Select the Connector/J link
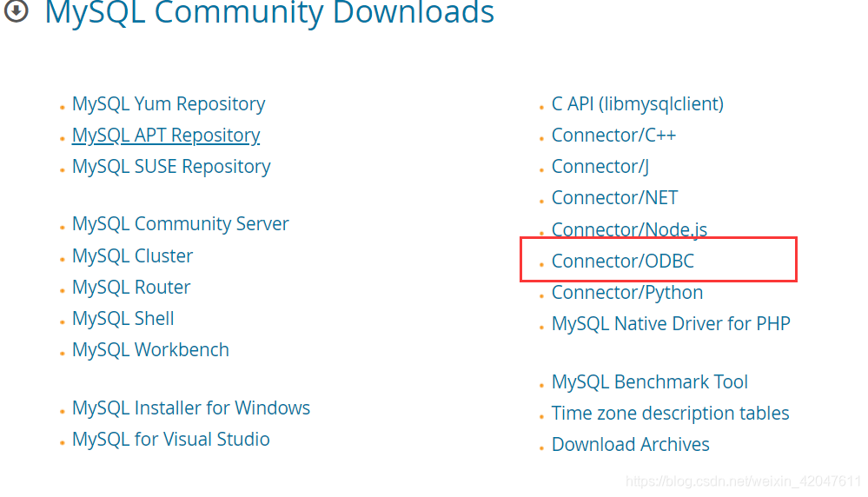Image resolution: width=868 pixels, height=497 pixels. [600, 167]
